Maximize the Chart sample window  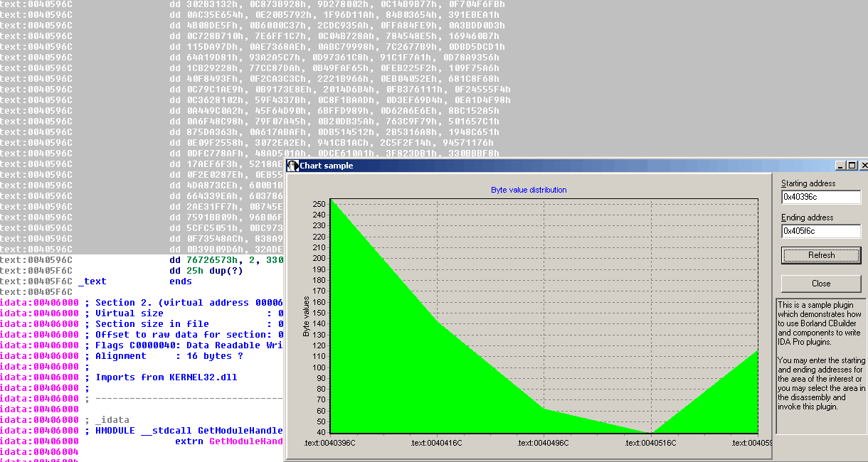pyautogui.click(x=852, y=166)
